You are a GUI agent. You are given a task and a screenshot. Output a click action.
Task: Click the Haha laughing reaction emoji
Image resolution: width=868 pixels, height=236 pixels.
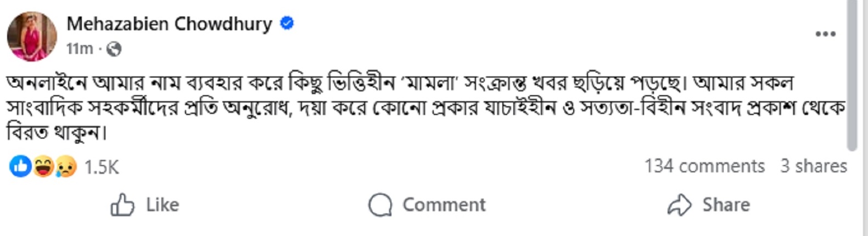coord(43,166)
